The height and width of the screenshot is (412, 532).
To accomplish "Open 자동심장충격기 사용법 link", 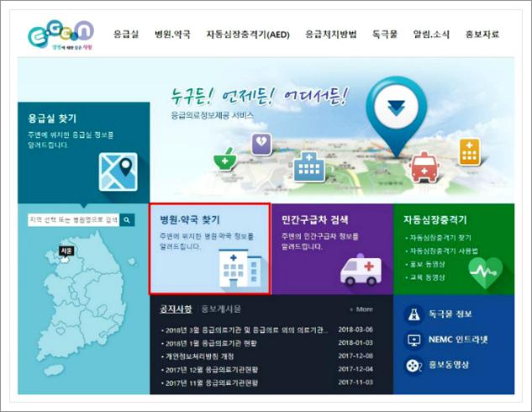I will (443, 251).
